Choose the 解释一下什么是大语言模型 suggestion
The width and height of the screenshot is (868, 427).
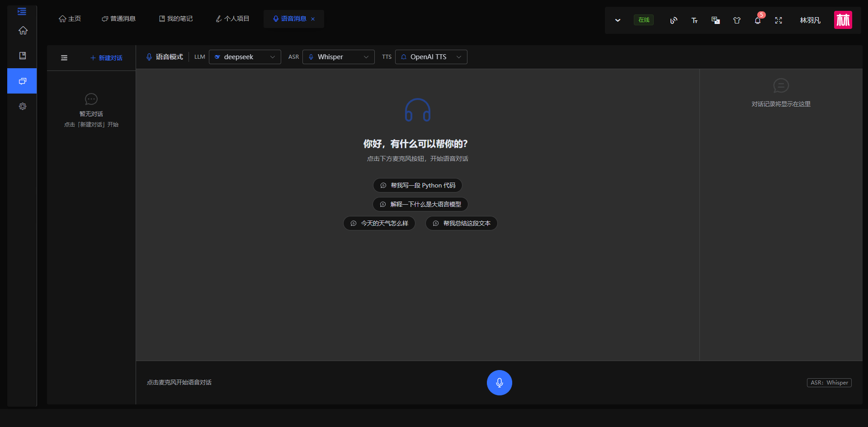[x=420, y=204]
